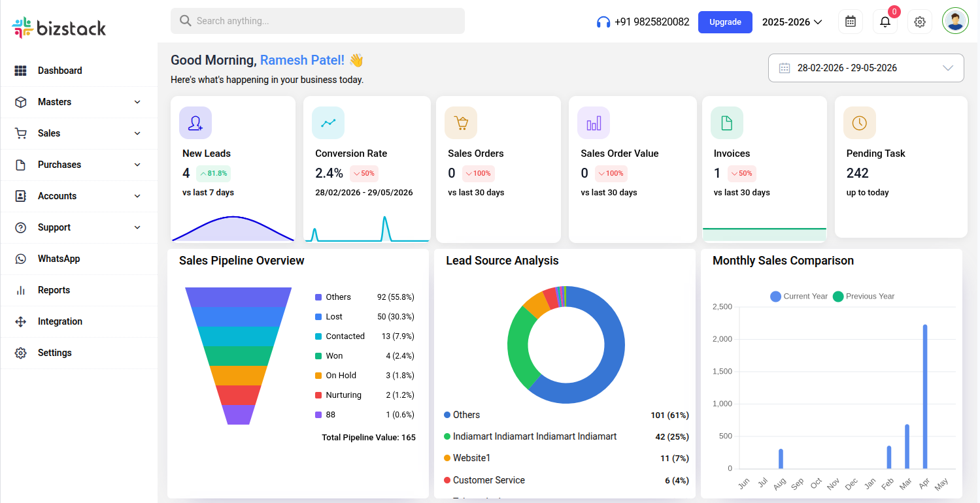Toggle Previous Year legend in sales chart

click(x=863, y=296)
